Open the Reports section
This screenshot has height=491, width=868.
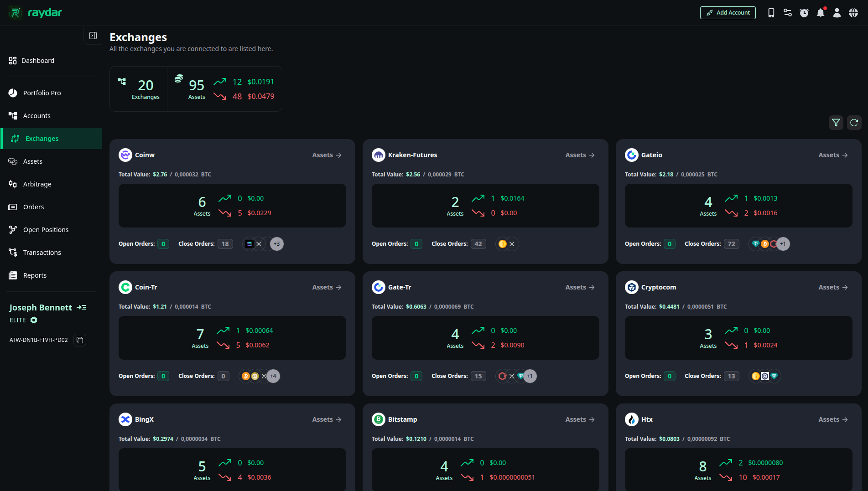pyautogui.click(x=35, y=275)
